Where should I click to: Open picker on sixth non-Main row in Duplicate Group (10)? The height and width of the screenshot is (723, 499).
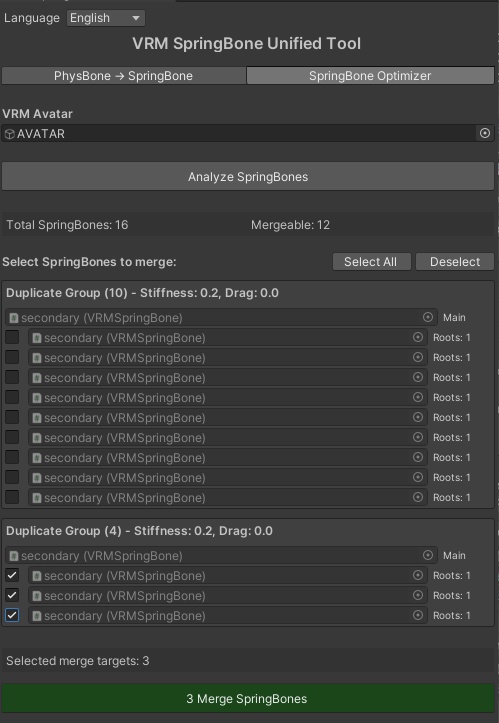click(x=418, y=437)
